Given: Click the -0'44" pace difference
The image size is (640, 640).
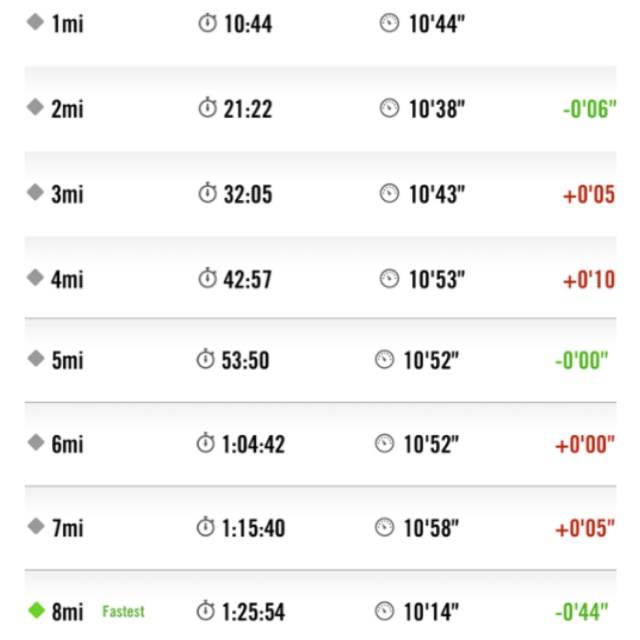Looking at the screenshot, I should pos(584,611).
